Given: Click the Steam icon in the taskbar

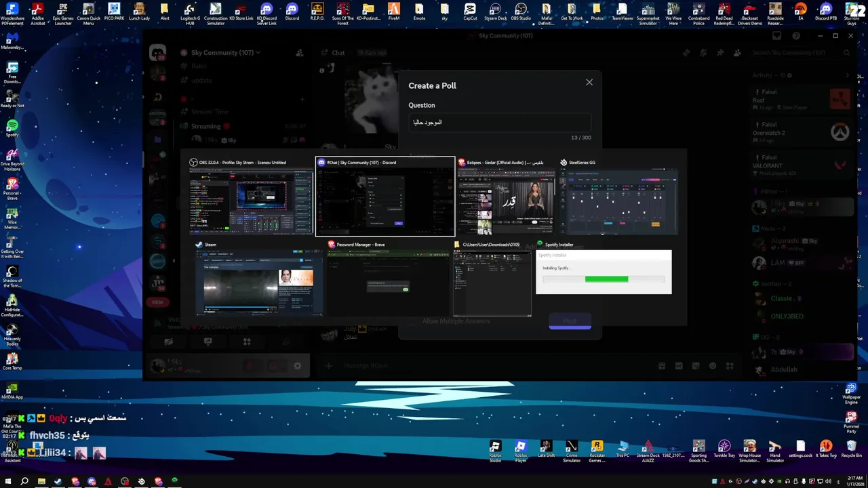Looking at the screenshot, I should click(x=58, y=481).
